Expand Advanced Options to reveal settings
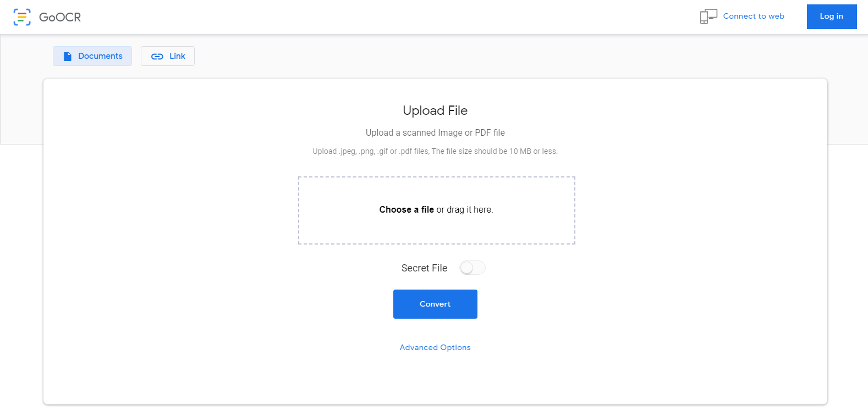 [x=435, y=347]
